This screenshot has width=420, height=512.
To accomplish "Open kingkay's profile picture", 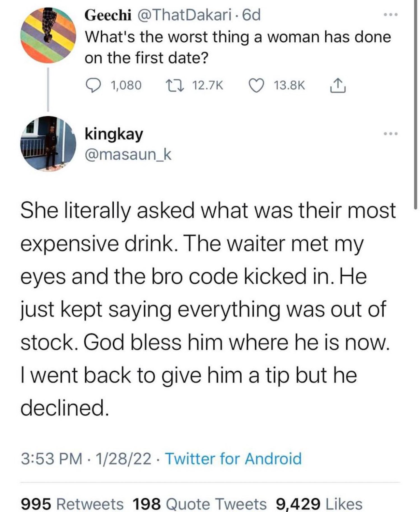I will pyautogui.click(x=48, y=143).
